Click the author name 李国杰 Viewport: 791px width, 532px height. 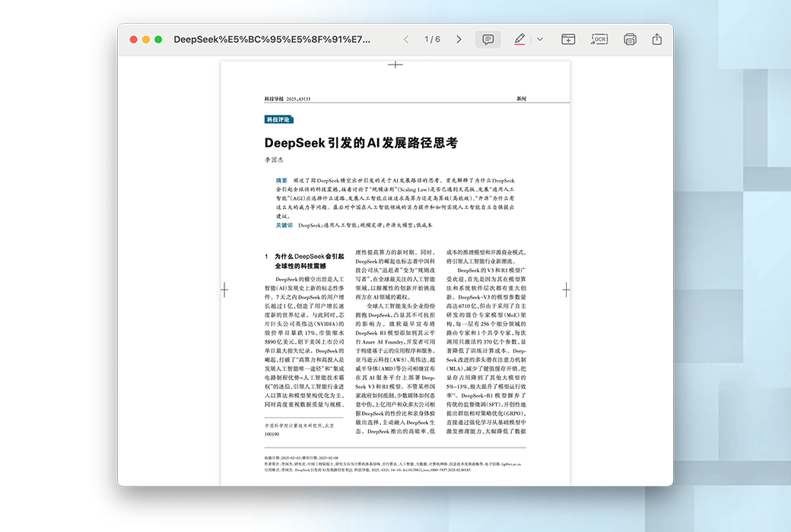click(x=273, y=160)
